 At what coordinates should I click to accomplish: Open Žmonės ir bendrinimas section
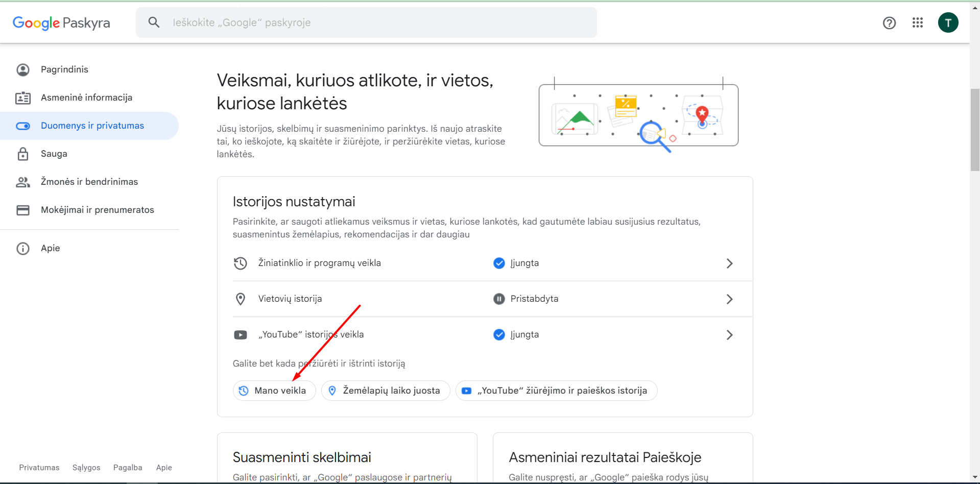pos(89,182)
